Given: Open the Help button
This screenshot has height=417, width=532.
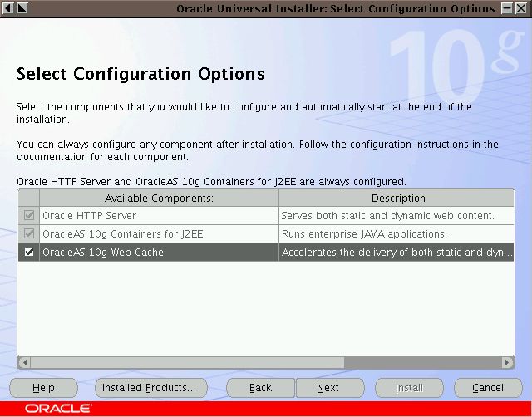Looking at the screenshot, I should (43, 388).
